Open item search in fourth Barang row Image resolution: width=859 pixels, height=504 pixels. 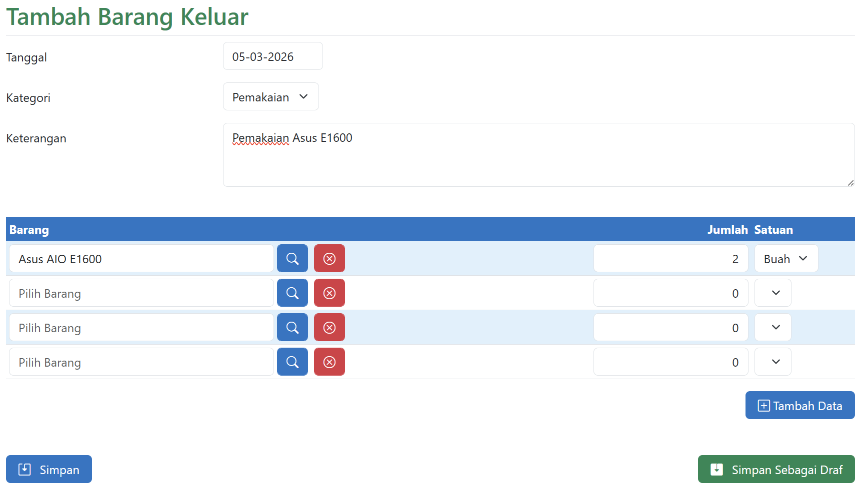[292, 362]
